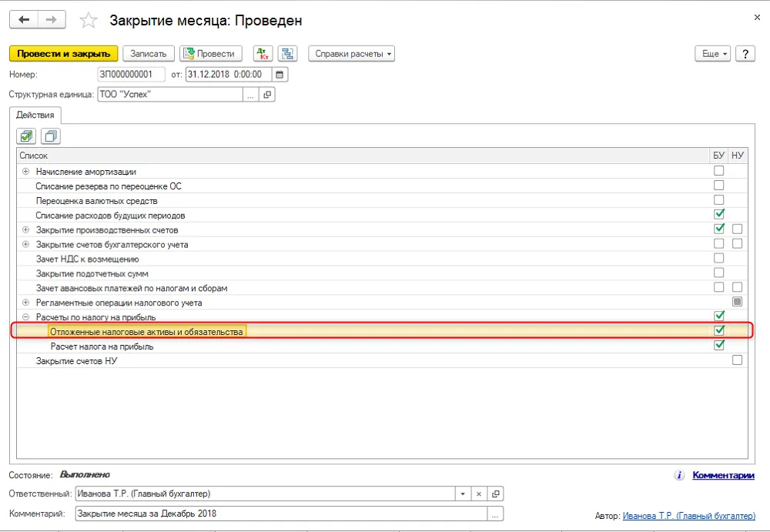Open Ответственный dropdown list arrow

[x=463, y=494]
